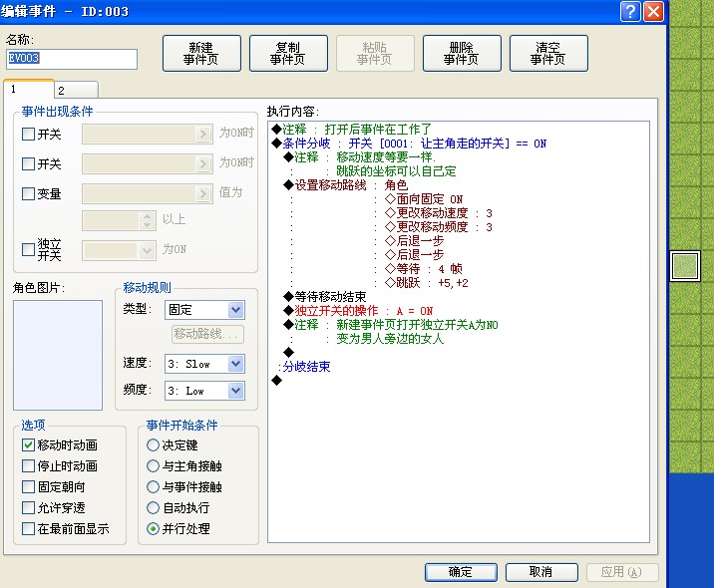Select the 更改移动速度 3 line

[x=439, y=213]
